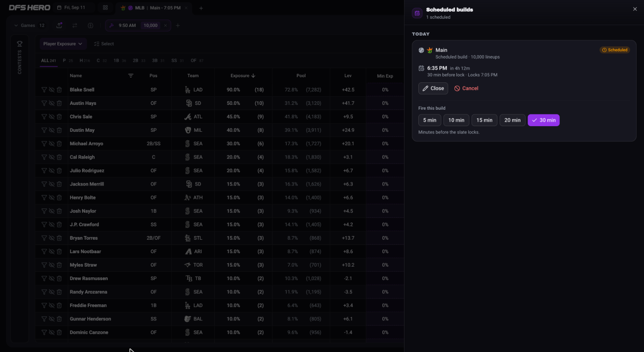Click the Close edit button

(x=433, y=88)
